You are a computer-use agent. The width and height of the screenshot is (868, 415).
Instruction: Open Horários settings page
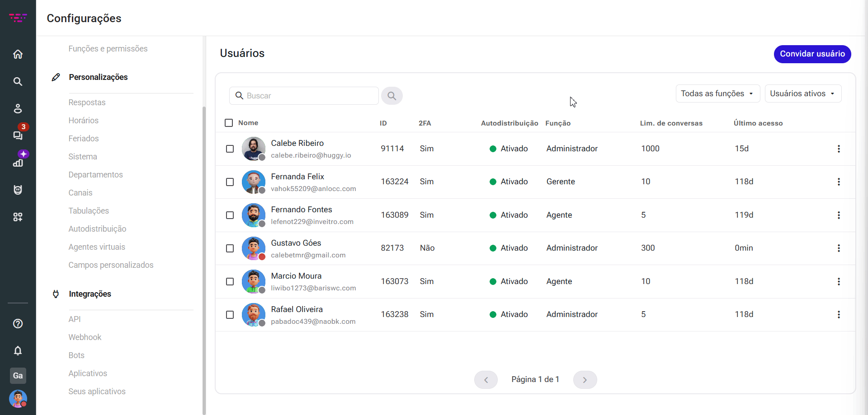[83, 121]
